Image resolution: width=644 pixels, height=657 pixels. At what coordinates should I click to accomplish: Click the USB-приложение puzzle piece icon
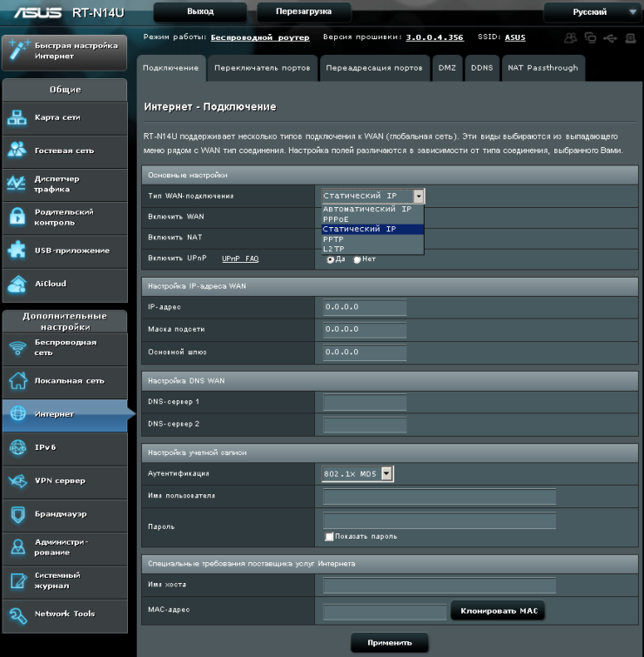point(17,250)
